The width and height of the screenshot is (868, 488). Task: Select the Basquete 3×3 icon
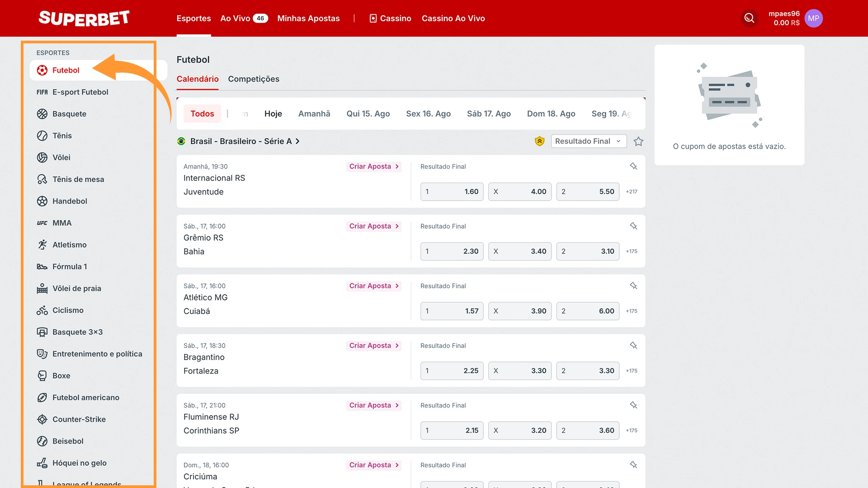pos(42,332)
